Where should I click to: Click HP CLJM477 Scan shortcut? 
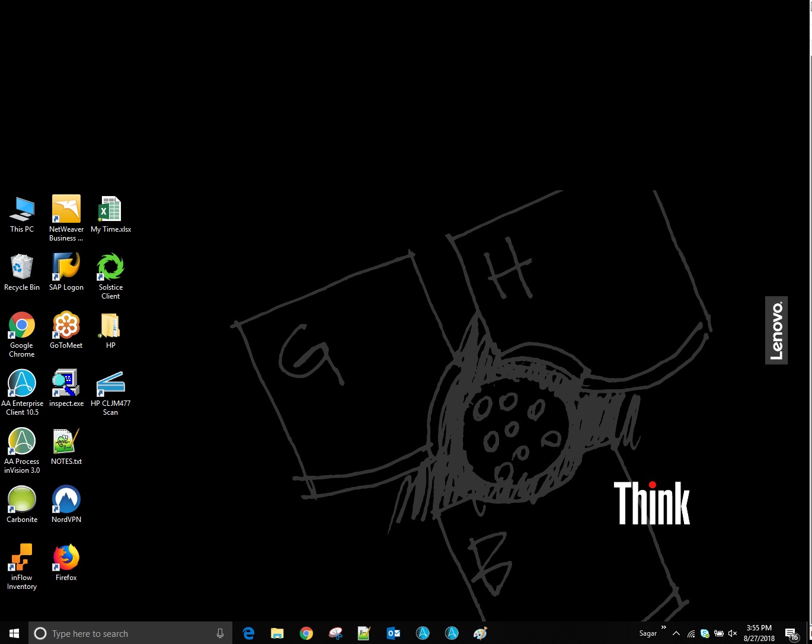(x=111, y=393)
